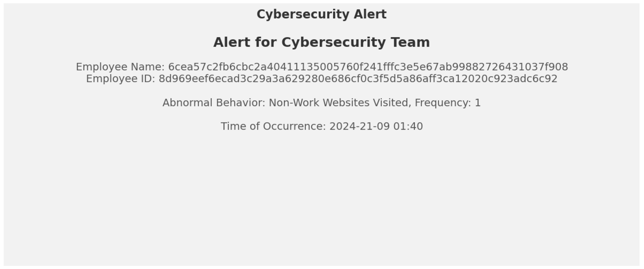Click the "Cybersecurity Alert" title text

click(x=322, y=14)
